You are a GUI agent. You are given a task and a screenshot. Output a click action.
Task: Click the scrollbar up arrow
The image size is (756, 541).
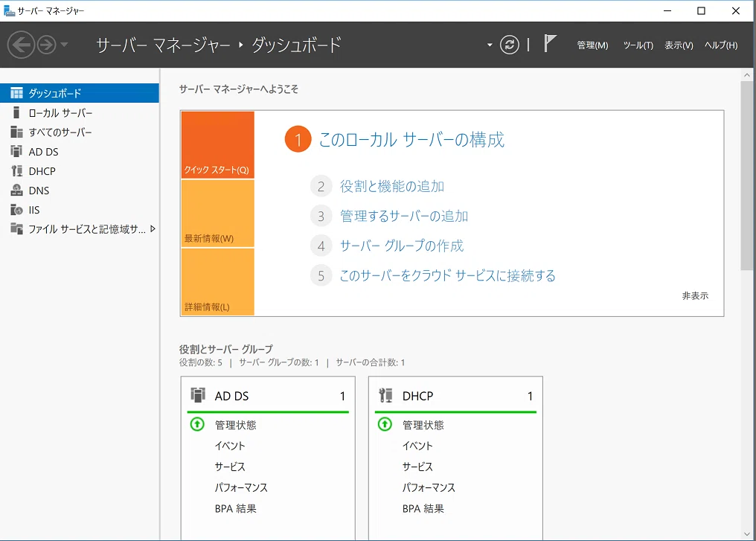coord(747,75)
